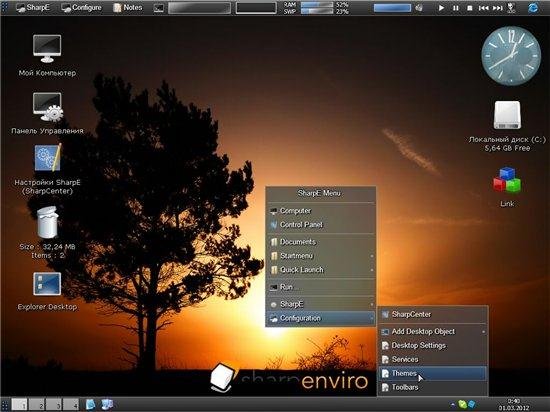This screenshot has height=412, width=550.
Task: Mute sound with the speaker icon
Action: coord(419,8)
